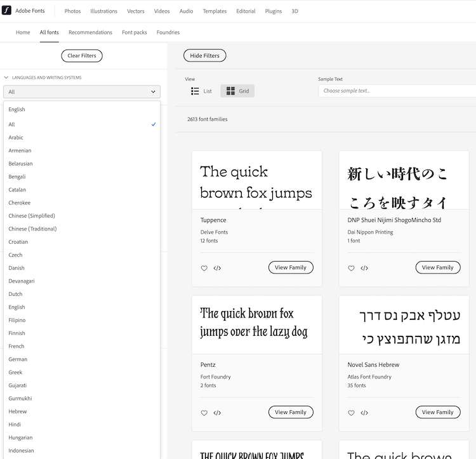Choose Arabic from the language list
Screen dimensions: 476x459
[x=82, y=138]
